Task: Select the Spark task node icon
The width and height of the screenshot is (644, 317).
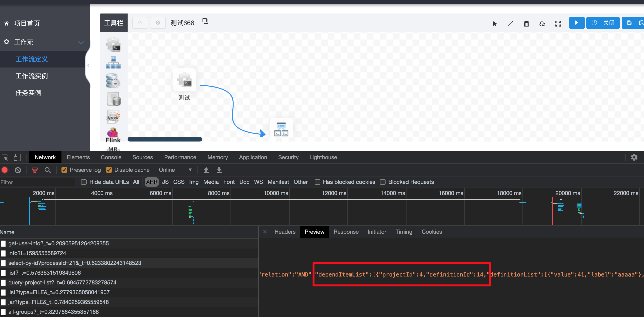Action: [113, 117]
